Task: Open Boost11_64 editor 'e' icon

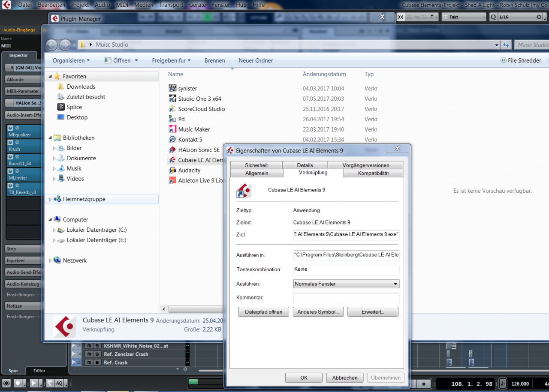Action: pos(17,157)
